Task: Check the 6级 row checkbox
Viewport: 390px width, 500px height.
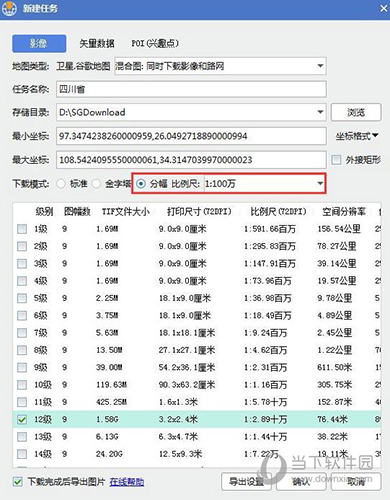Action: point(22,315)
